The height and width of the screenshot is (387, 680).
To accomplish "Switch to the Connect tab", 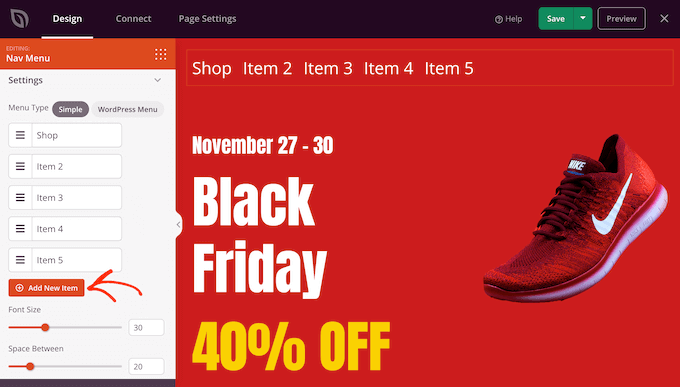I will click(x=133, y=19).
